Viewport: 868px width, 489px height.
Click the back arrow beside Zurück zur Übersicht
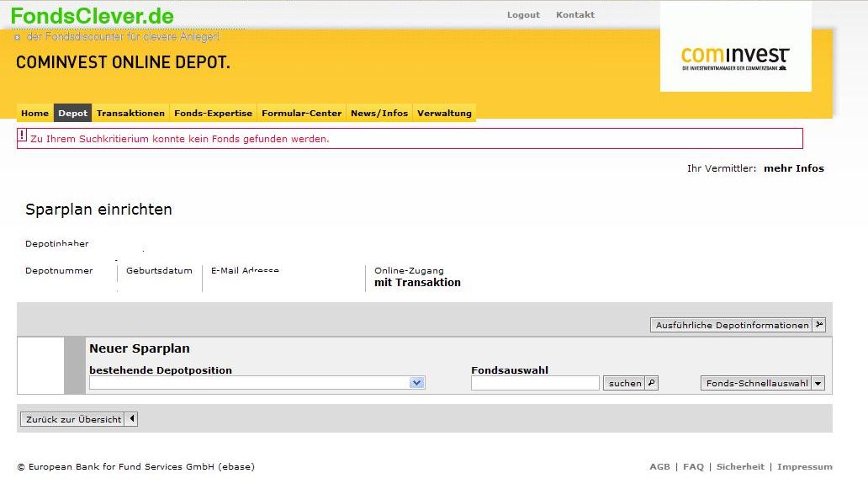(132, 419)
